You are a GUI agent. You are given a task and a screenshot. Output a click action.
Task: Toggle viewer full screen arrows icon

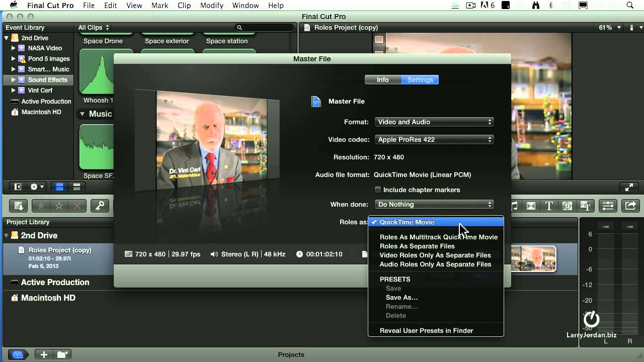coord(629,187)
